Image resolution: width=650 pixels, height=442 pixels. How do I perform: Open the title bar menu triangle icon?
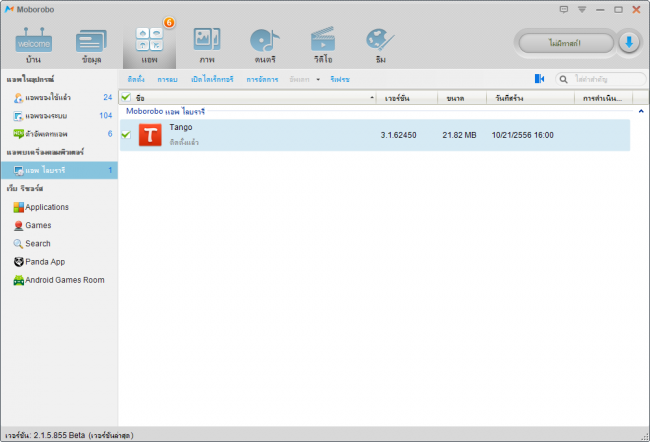pos(582,10)
